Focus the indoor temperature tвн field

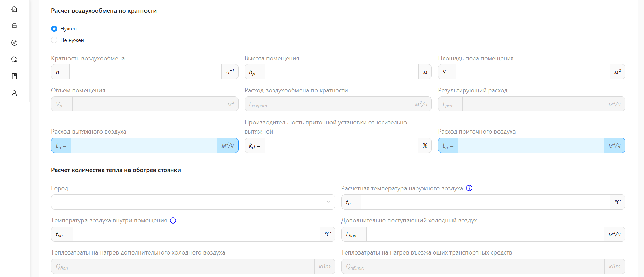click(x=196, y=234)
